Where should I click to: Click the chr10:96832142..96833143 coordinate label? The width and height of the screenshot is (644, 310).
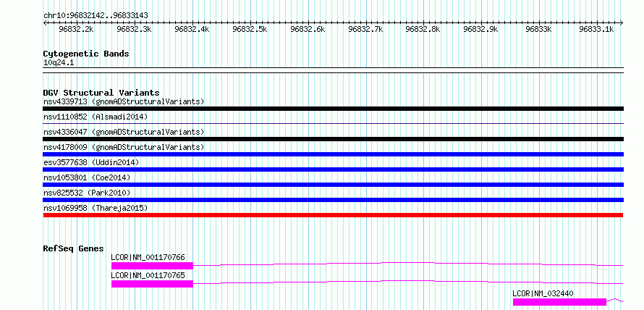click(96, 15)
